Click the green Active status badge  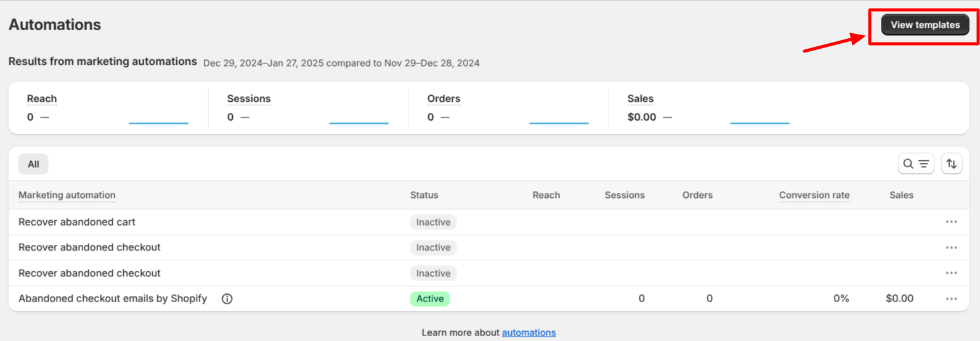point(430,299)
